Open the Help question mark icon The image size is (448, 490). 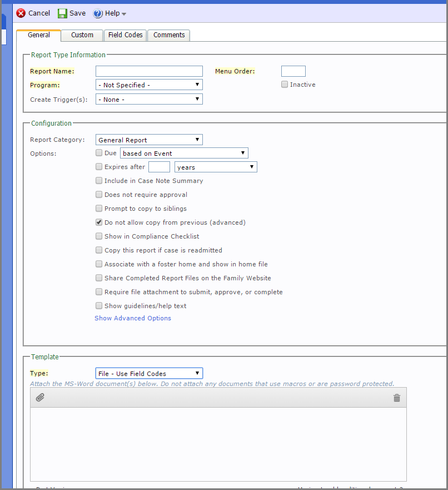[x=98, y=13]
